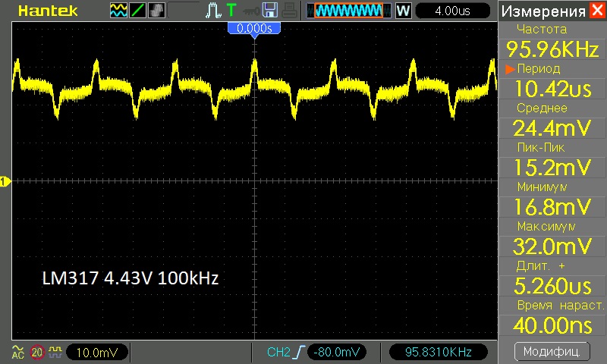The image size is (607, 364).
Task: Click the W window mode icon
Action: pyautogui.click(x=403, y=11)
